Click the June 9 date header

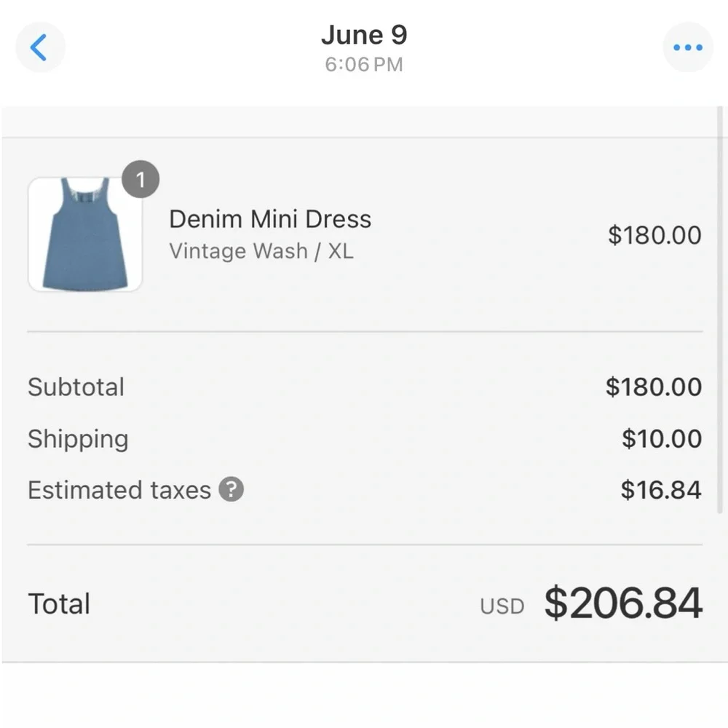[x=364, y=34]
